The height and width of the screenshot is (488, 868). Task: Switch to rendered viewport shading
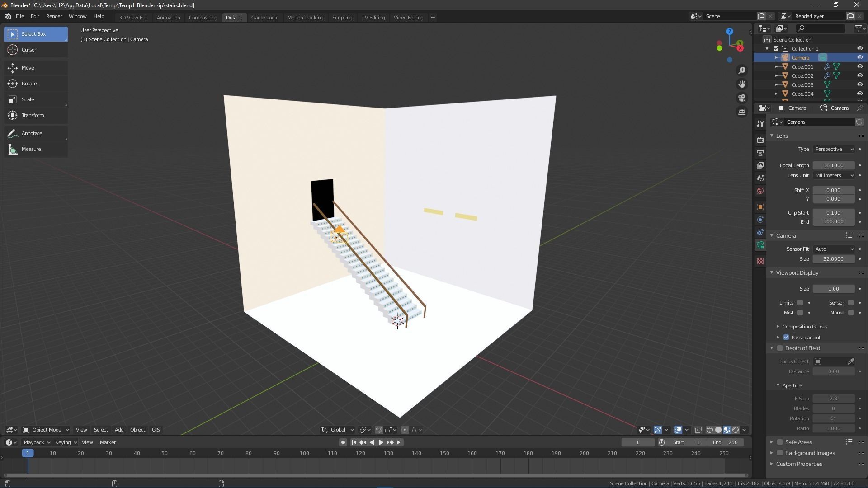pyautogui.click(x=736, y=430)
